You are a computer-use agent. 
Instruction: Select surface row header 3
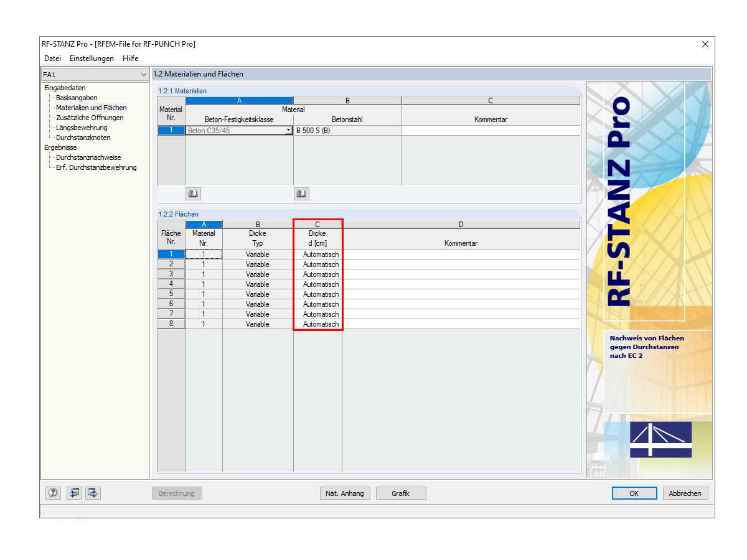click(x=171, y=274)
